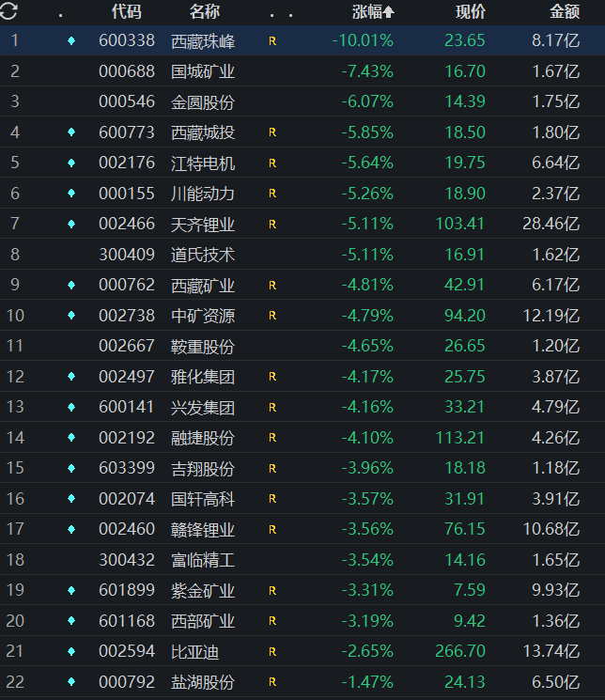Click the -3.54% change value

point(367,559)
